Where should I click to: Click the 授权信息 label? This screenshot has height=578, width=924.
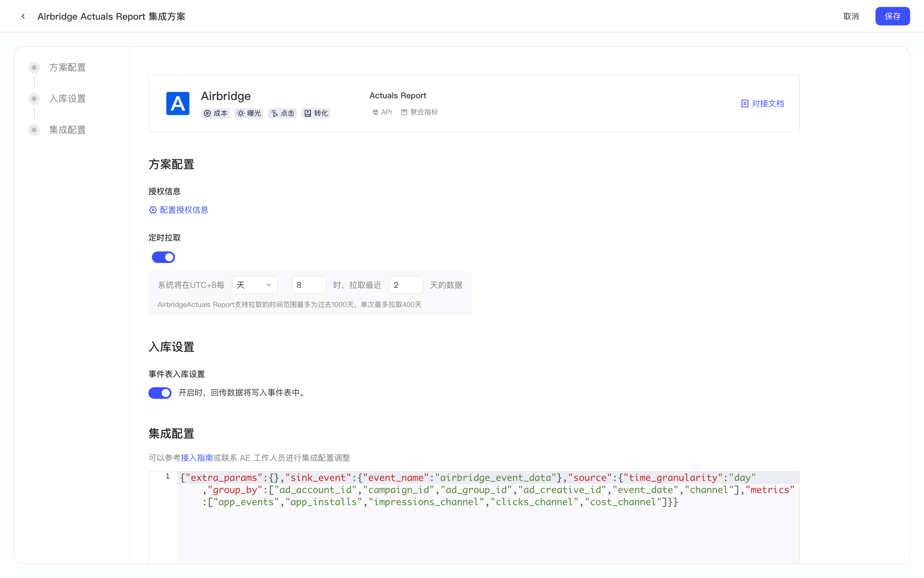[165, 191]
